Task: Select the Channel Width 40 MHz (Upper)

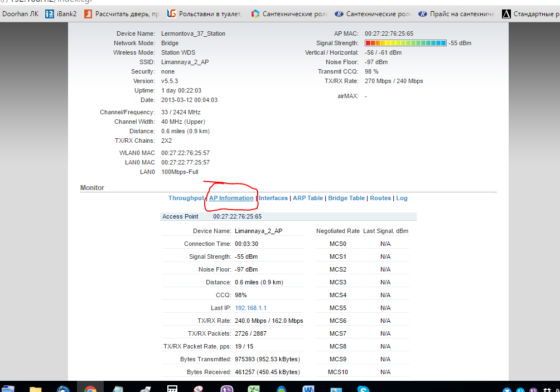Action: coord(183,122)
